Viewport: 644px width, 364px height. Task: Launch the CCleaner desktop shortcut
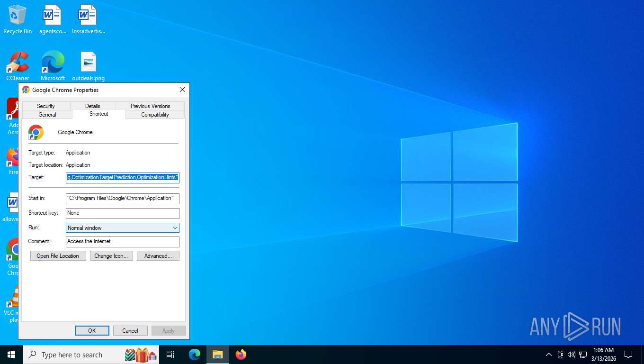click(18, 66)
